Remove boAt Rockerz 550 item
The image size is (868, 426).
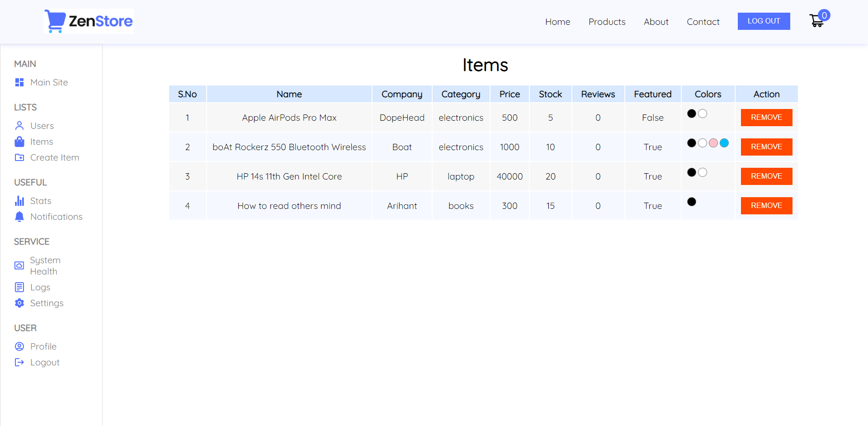[766, 147]
